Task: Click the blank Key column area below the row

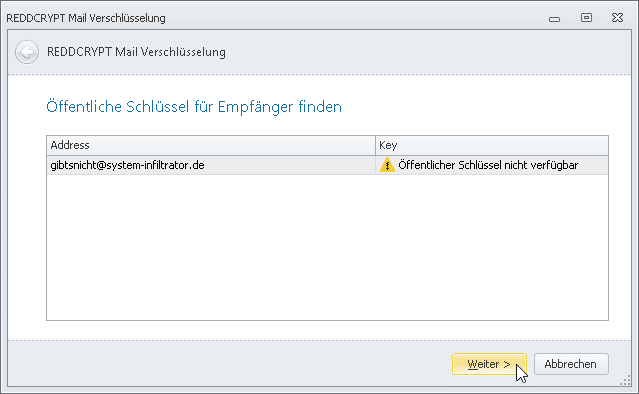Action: click(491, 247)
